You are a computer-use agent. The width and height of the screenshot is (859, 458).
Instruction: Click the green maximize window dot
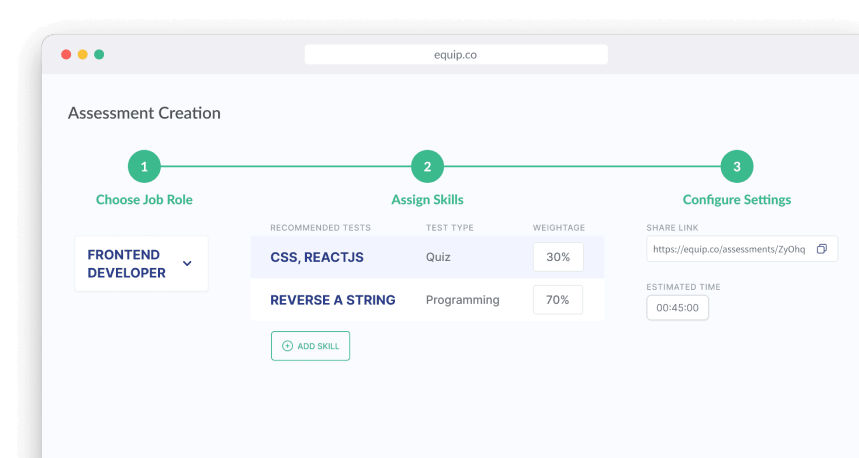pyautogui.click(x=99, y=55)
